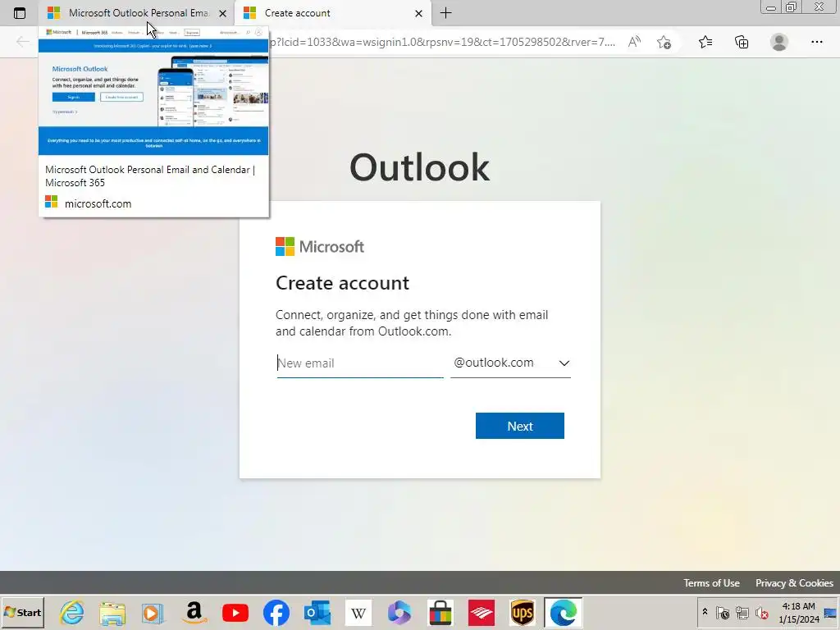The image size is (840, 630).
Task: Click the New email input field
Action: [x=360, y=363]
